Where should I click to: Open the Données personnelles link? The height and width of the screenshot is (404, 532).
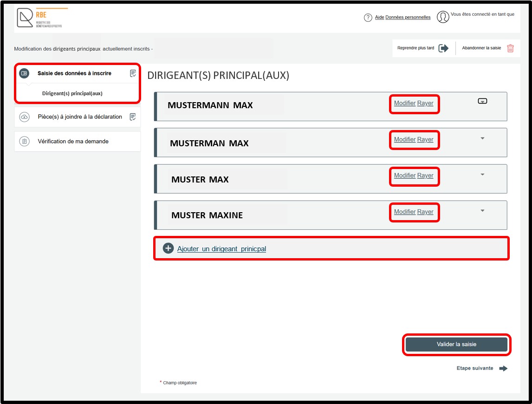(x=408, y=18)
